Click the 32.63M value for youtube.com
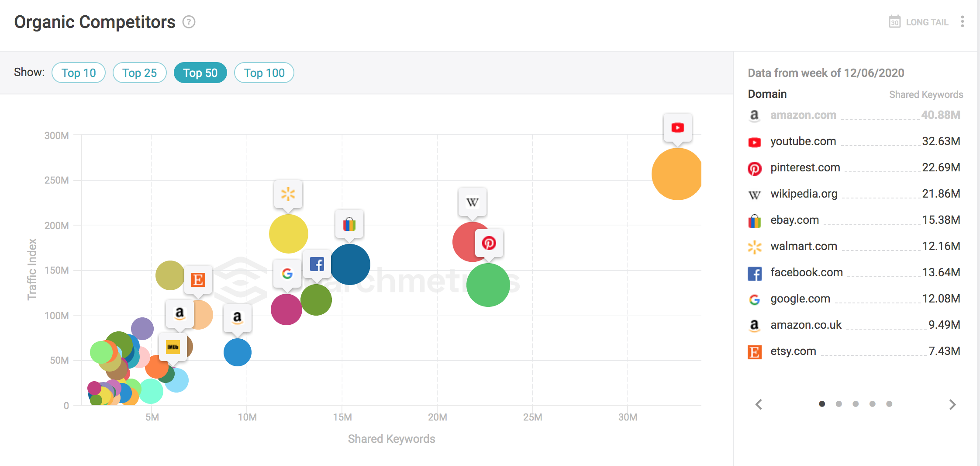The width and height of the screenshot is (980, 466). pyautogui.click(x=941, y=141)
